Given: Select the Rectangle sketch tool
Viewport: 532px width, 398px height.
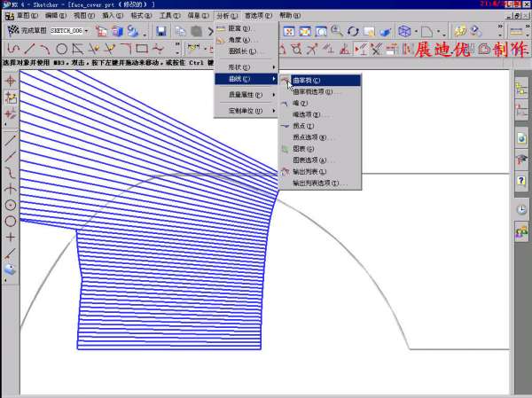Looking at the screenshot, I should click(141, 48).
